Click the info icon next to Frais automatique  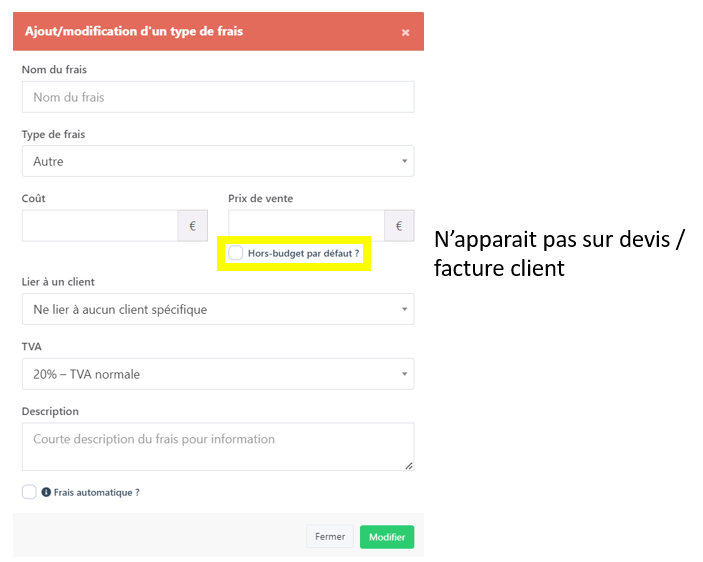point(46,492)
